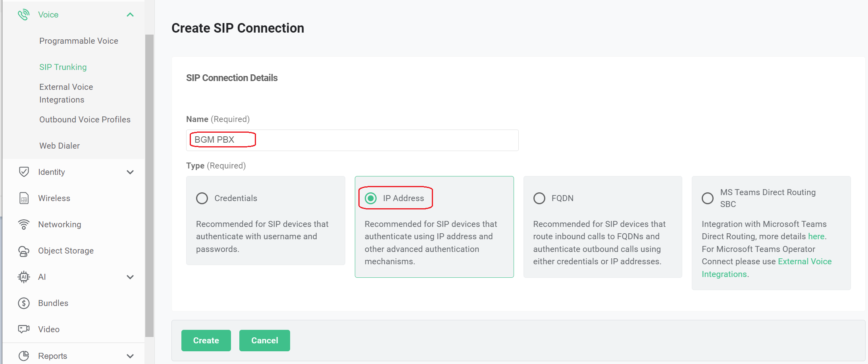The width and height of the screenshot is (868, 364).
Task: Click the AI chip icon
Action: [24, 277]
